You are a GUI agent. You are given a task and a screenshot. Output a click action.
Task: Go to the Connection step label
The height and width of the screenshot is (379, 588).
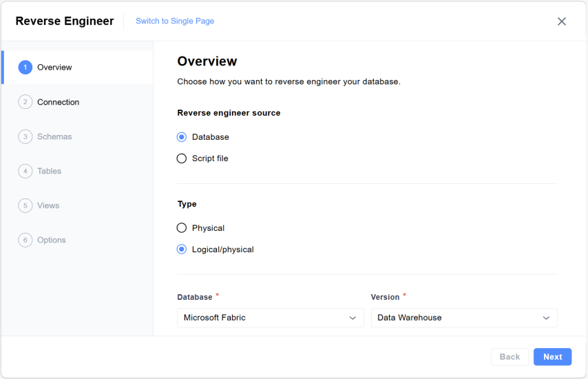click(58, 102)
